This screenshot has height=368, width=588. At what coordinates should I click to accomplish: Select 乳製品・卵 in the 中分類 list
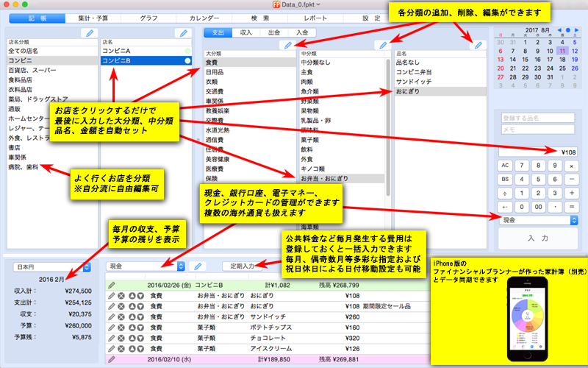(x=343, y=121)
